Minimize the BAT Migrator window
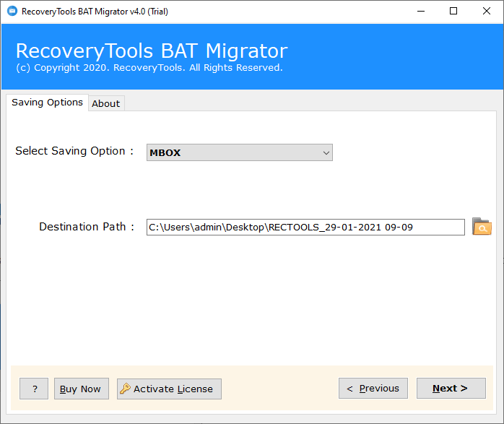 [421, 12]
